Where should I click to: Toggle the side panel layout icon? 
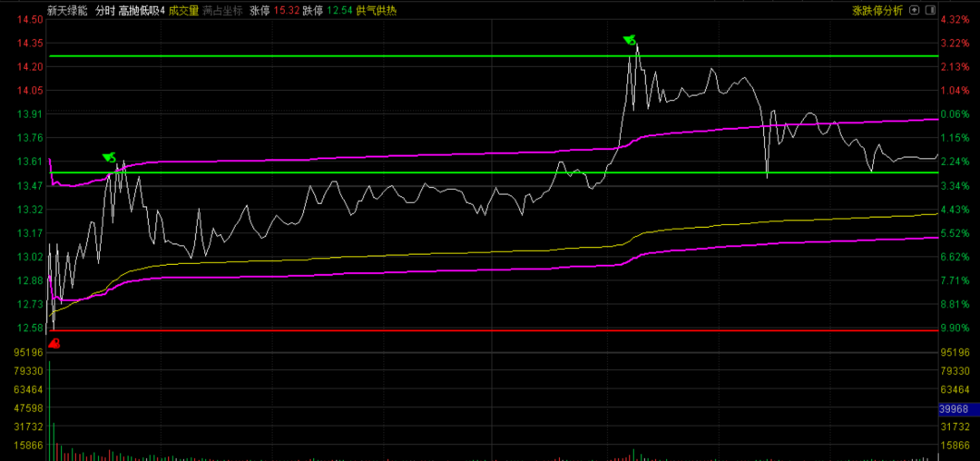930,10
